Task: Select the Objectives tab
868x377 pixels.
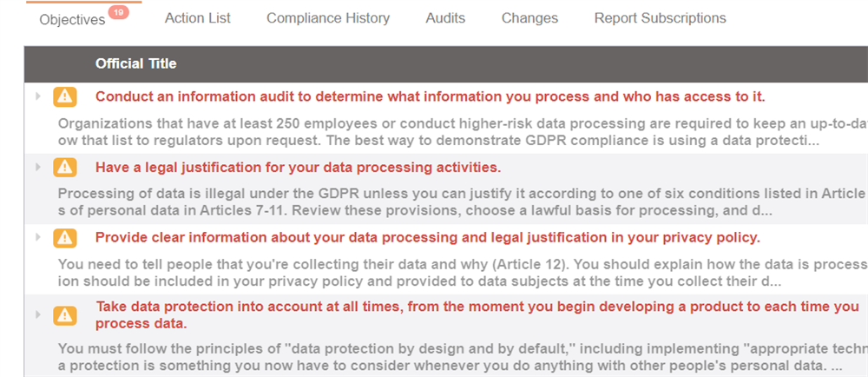Action: click(x=72, y=19)
